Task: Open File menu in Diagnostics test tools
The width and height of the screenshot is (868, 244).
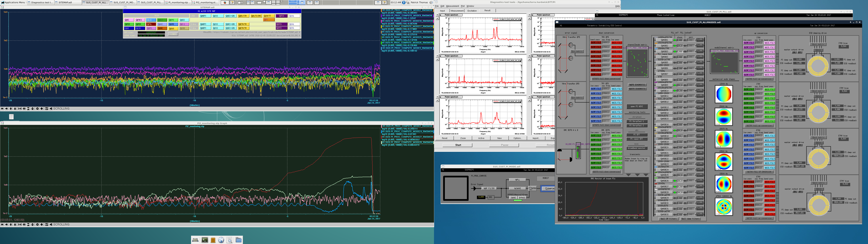Action: [x=437, y=6]
